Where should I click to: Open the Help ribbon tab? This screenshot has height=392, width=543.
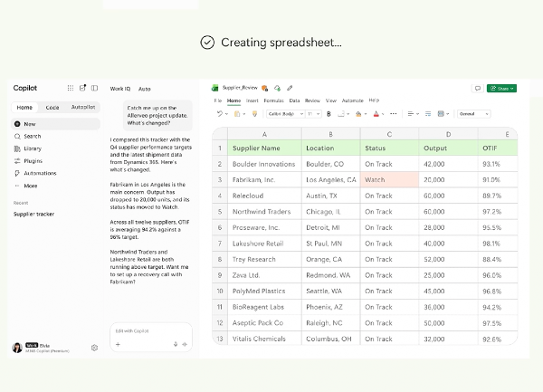click(x=374, y=100)
